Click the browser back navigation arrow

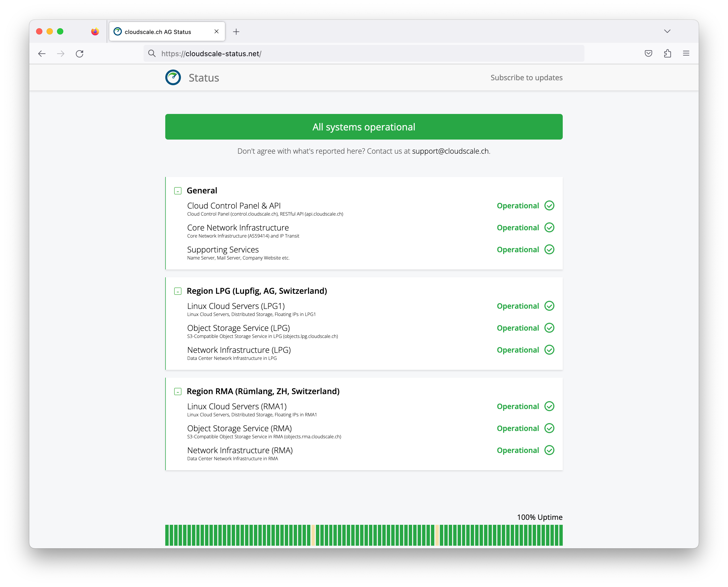42,53
